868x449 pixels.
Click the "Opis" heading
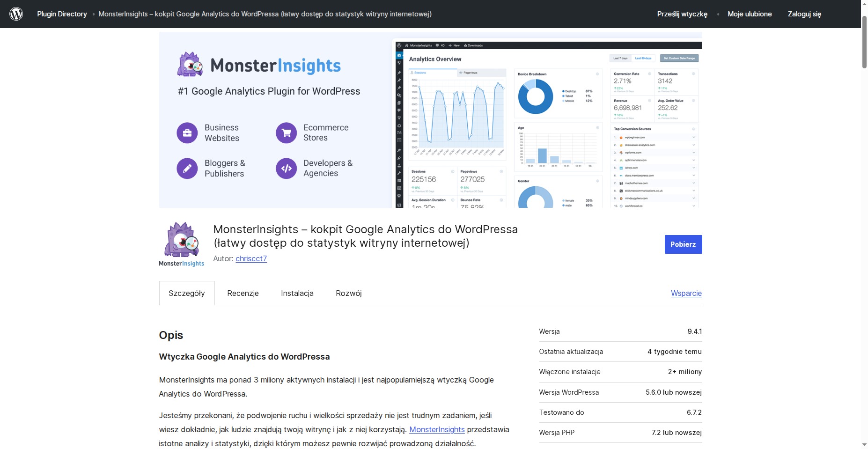[x=171, y=335]
